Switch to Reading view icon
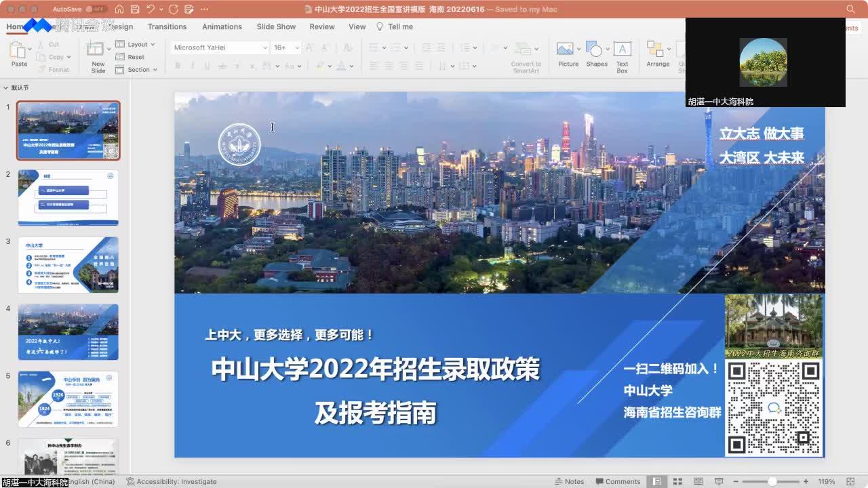The height and width of the screenshot is (488, 868). tap(697, 482)
